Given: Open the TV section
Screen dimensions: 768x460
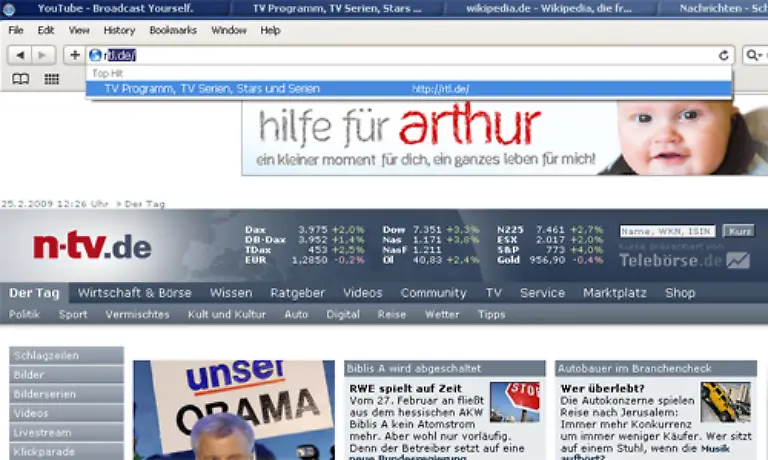Looking at the screenshot, I should tap(494, 293).
